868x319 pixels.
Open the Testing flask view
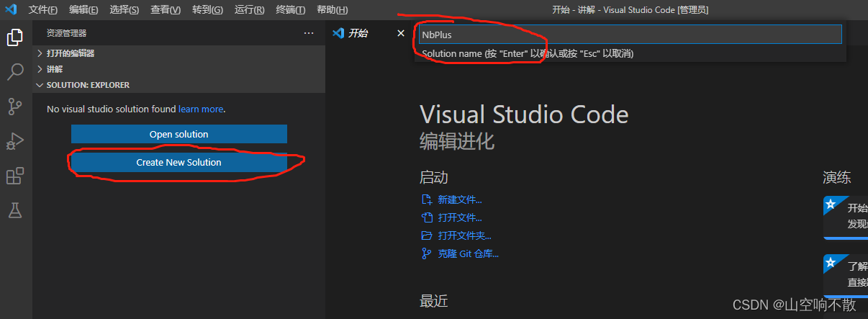pyautogui.click(x=15, y=210)
